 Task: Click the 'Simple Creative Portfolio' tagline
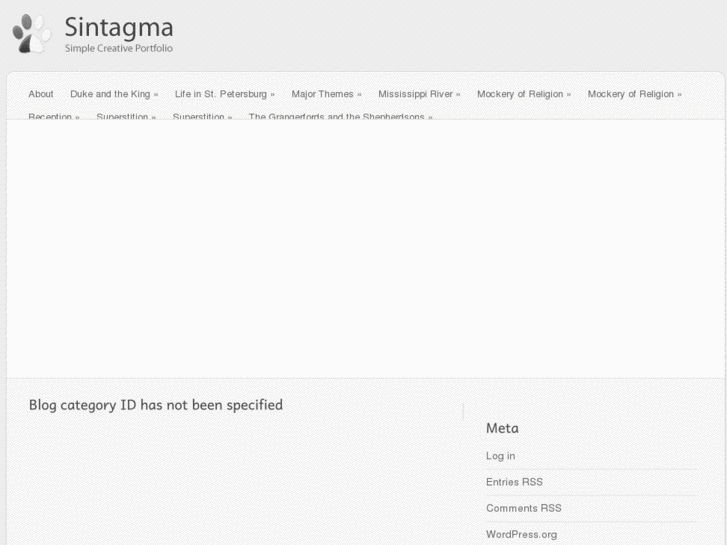pyautogui.click(x=119, y=48)
